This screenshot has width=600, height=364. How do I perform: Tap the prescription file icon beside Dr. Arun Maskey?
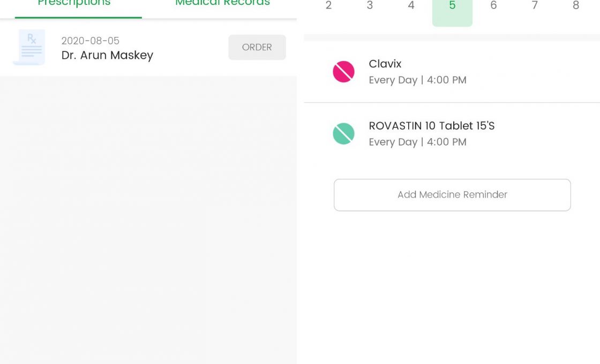(28, 47)
